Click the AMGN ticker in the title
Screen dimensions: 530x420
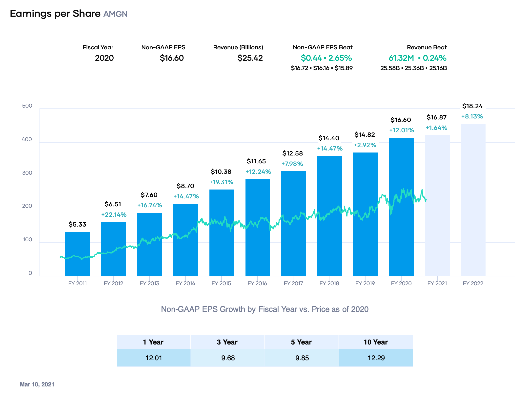point(115,14)
